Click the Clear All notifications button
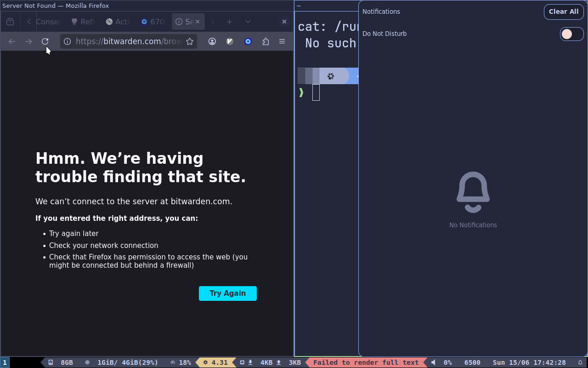This screenshot has width=588, height=368. (x=564, y=12)
